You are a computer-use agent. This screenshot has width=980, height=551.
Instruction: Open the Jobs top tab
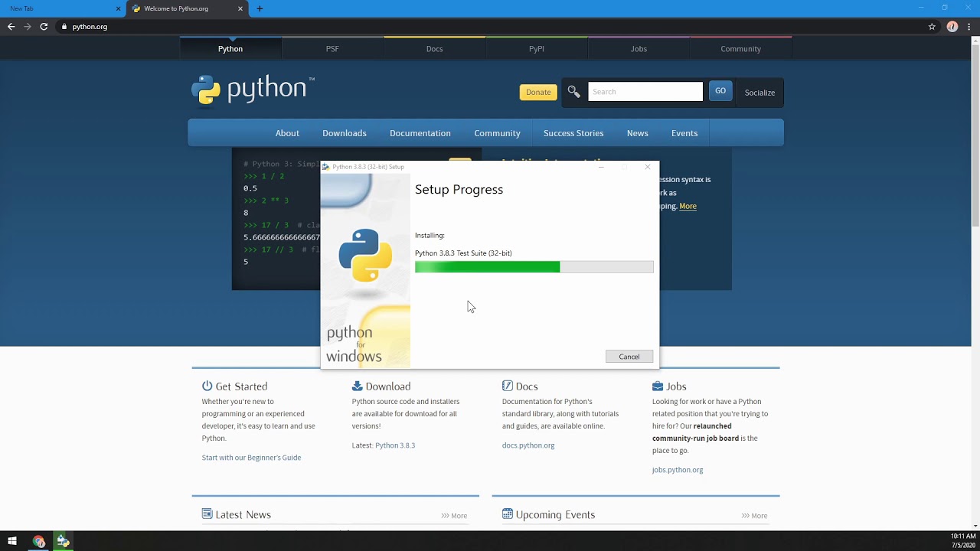639,49
